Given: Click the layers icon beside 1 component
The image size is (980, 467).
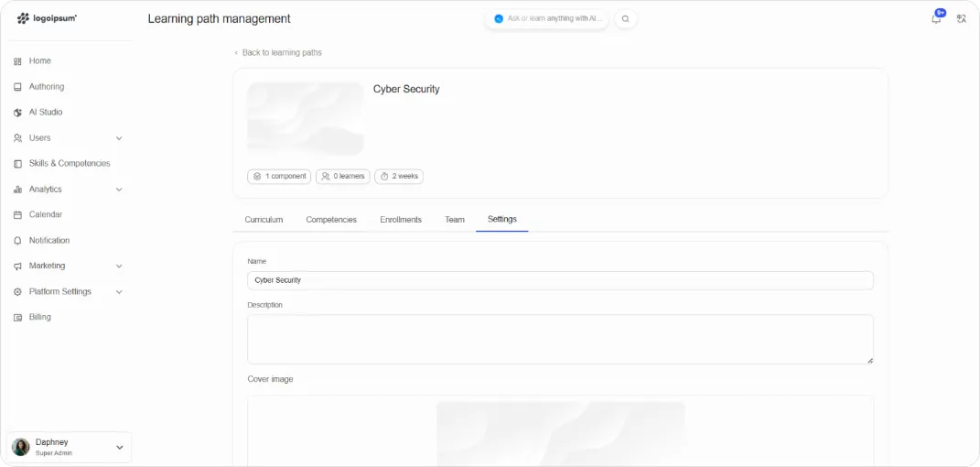Looking at the screenshot, I should (x=257, y=177).
